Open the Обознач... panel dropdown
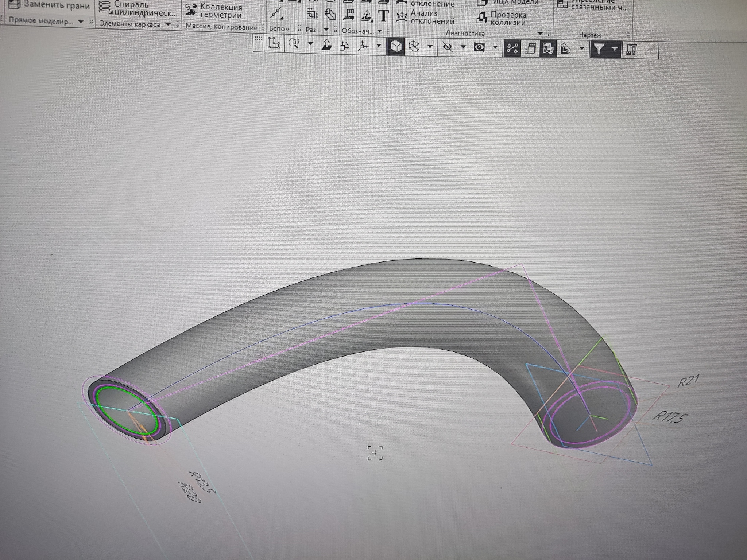The width and height of the screenshot is (747, 560). [380, 31]
